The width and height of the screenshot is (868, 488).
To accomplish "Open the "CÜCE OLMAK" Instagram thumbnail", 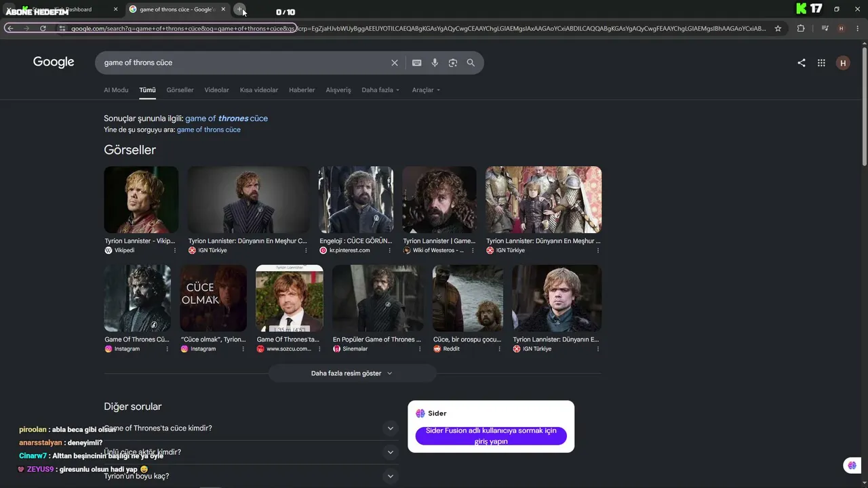I will [214, 298].
